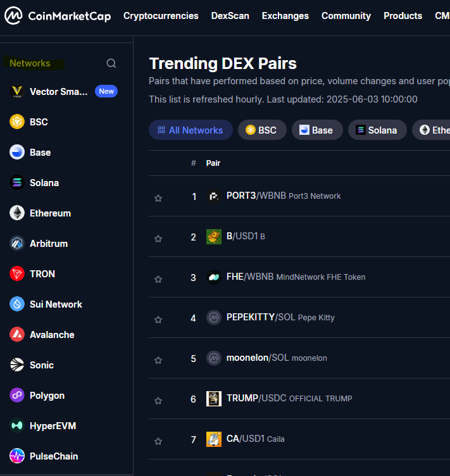This screenshot has height=476, width=450.
Task: Select HyperEVM label in sidebar
Action: 53,426
